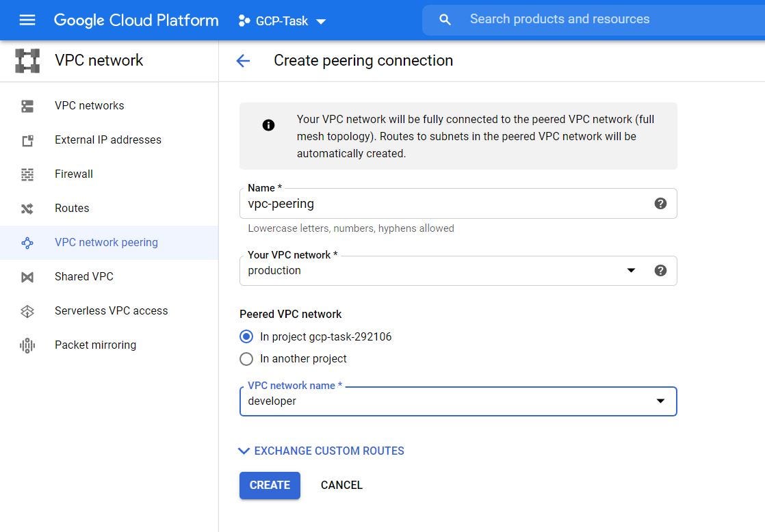Open Your VPC network production dropdown
This screenshot has width=765, height=532.
tap(458, 271)
